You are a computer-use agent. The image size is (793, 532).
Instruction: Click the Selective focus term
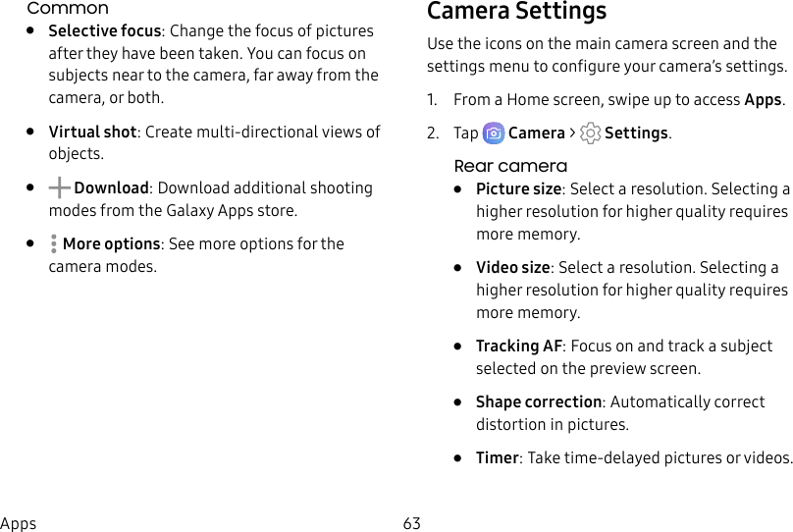(105, 30)
